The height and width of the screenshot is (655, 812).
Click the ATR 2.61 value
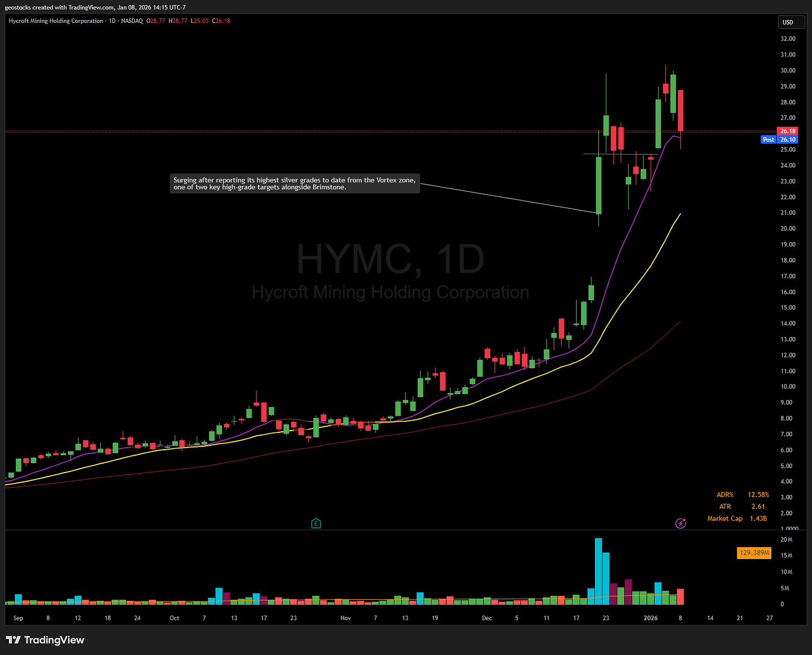coord(758,507)
